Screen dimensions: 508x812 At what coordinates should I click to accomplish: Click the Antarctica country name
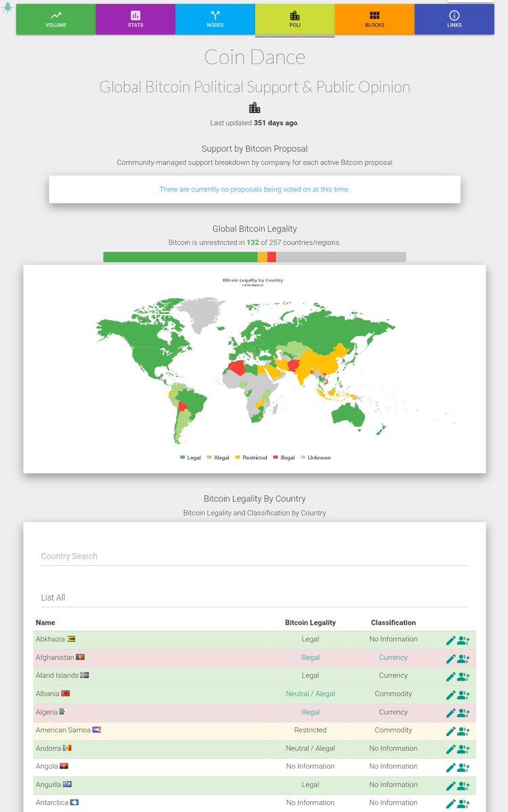[51, 803]
